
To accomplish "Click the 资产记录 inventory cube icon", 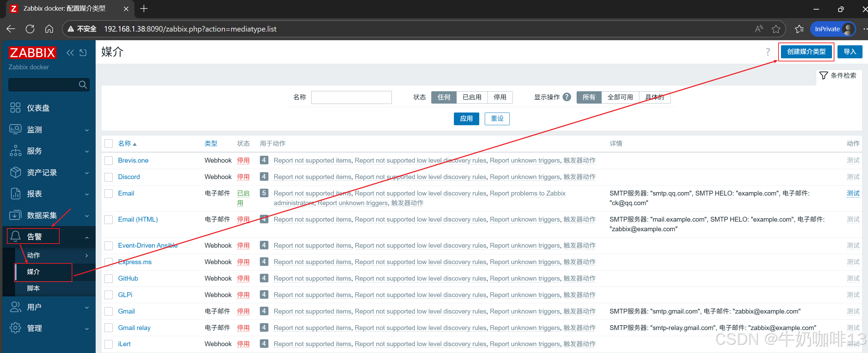I will (x=15, y=172).
